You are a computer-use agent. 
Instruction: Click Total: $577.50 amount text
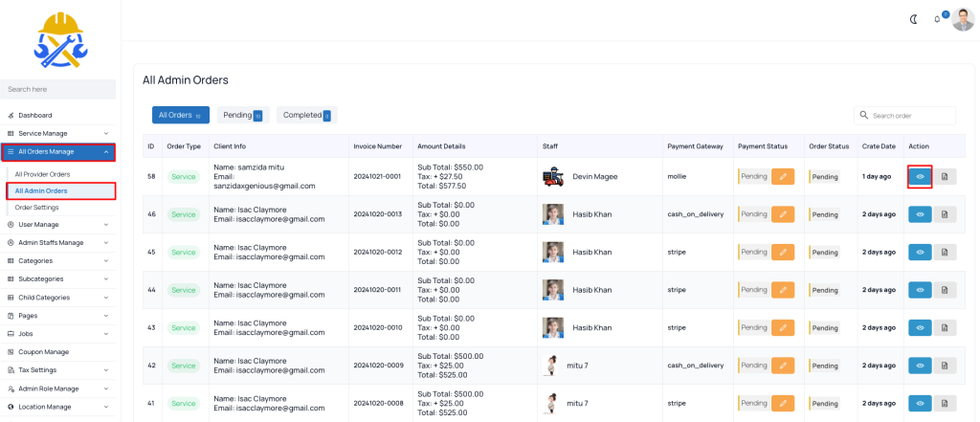pyautogui.click(x=442, y=187)
